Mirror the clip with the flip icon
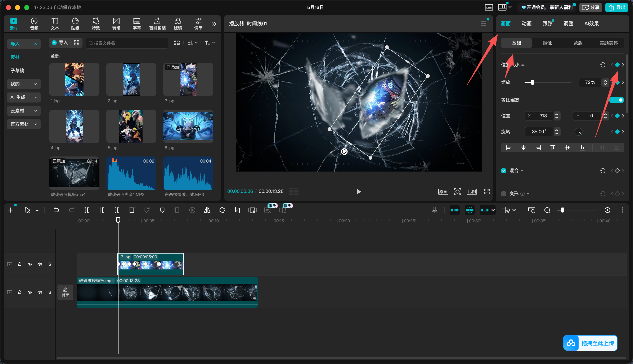The width and height of the screenshot is (633, 364). click(207, 210)
